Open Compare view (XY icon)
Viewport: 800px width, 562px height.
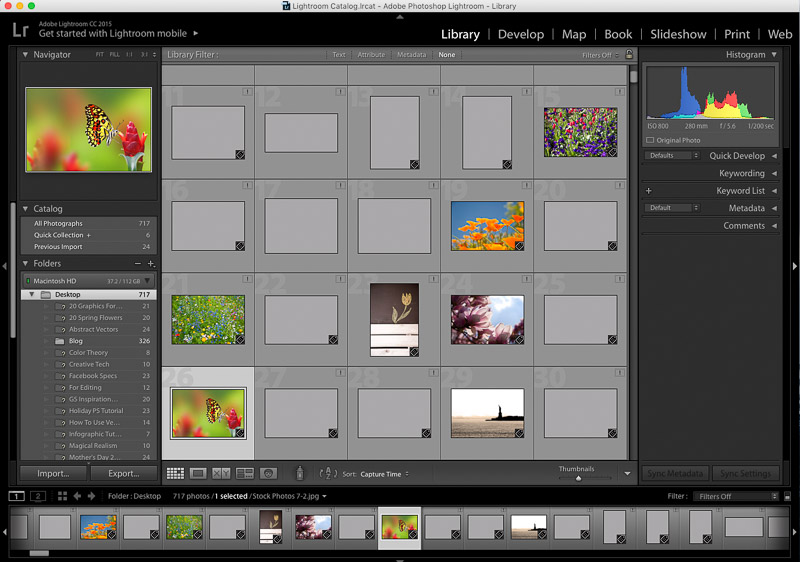coord(221,474)
